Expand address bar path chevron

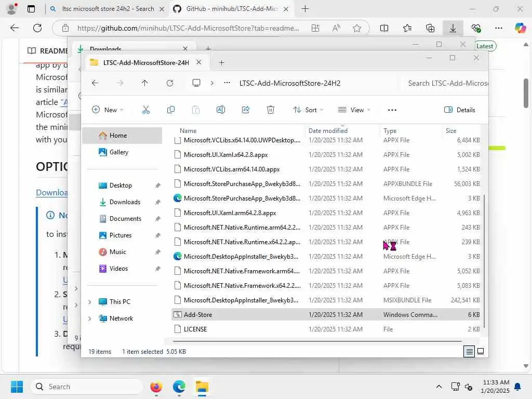pos(212,83)
